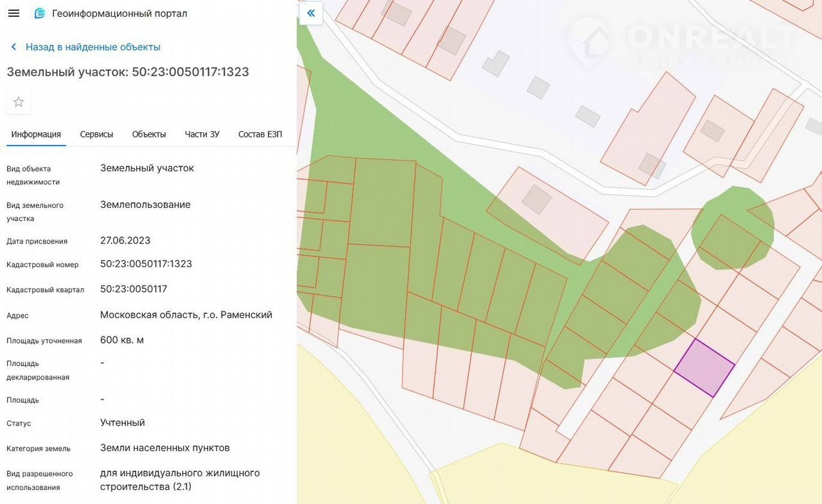Viewport: 822px width, 504px height.
Task: Click the highlighted purple parcel on map
Action: click(704, 368)
